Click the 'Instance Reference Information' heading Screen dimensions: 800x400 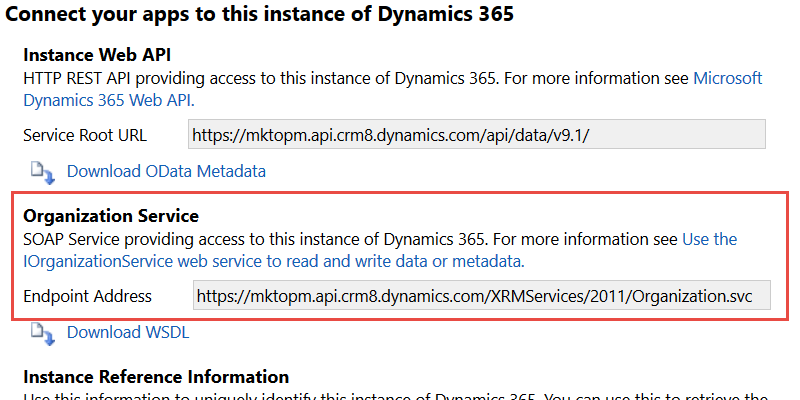point(156,377)
